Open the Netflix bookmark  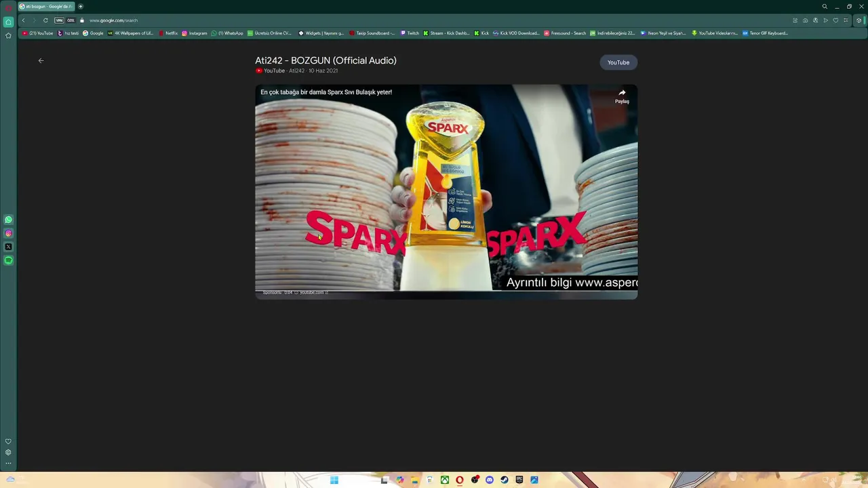(168, 33)
